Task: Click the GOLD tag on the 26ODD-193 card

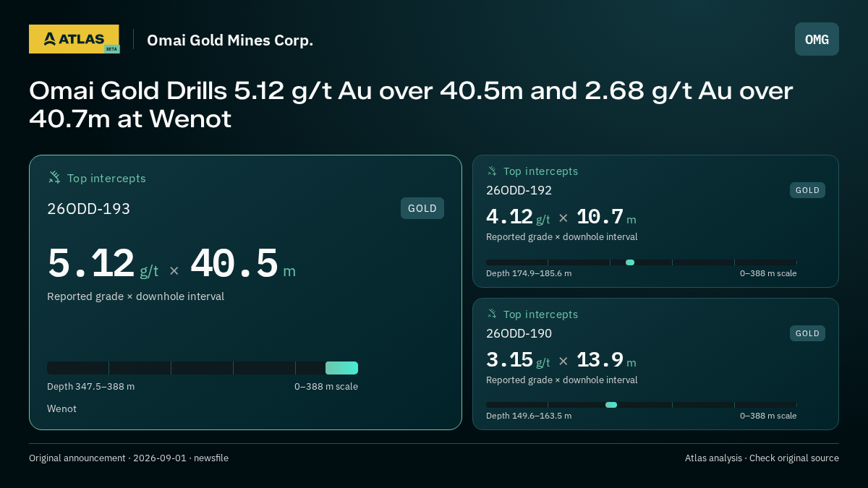Action: (x=422, y=208)
